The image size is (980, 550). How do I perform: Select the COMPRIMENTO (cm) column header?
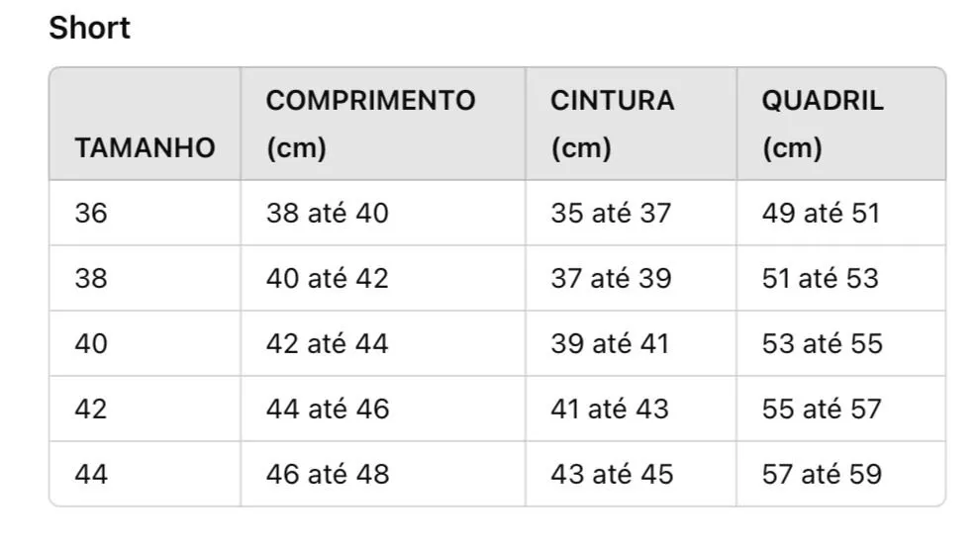click(x=383, y=124)
